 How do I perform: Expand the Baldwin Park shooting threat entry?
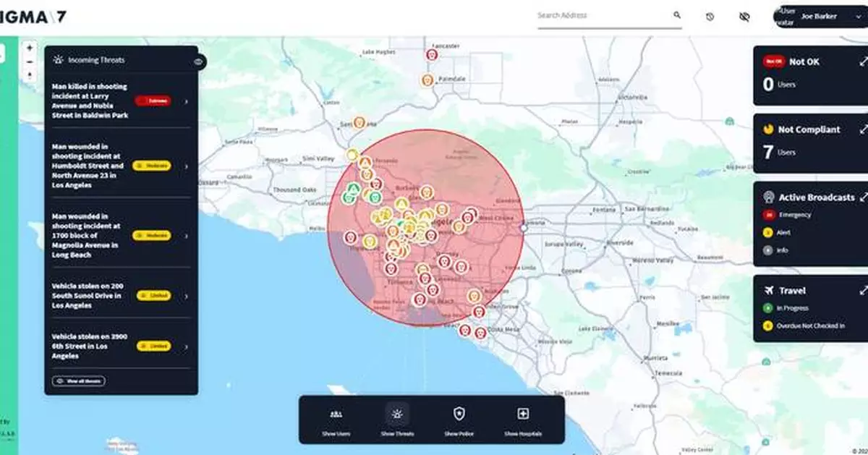pyautogui.click(x=185, y=101)
